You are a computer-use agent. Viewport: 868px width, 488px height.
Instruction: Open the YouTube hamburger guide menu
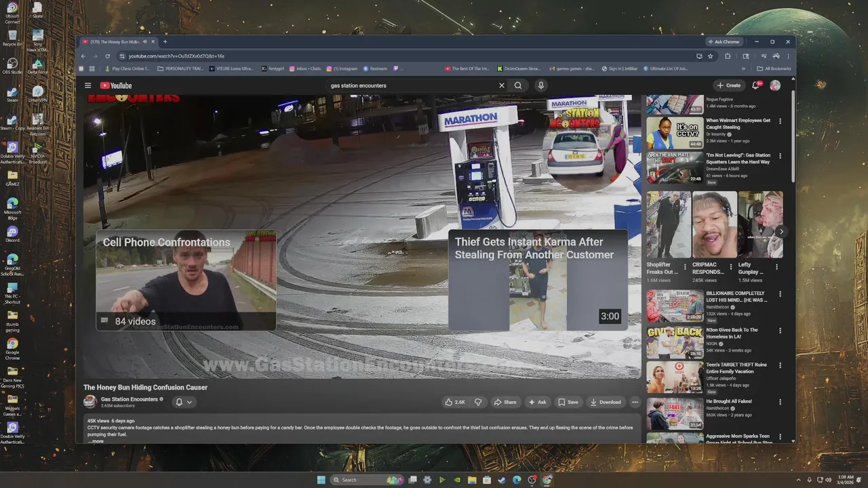(87, 85)
